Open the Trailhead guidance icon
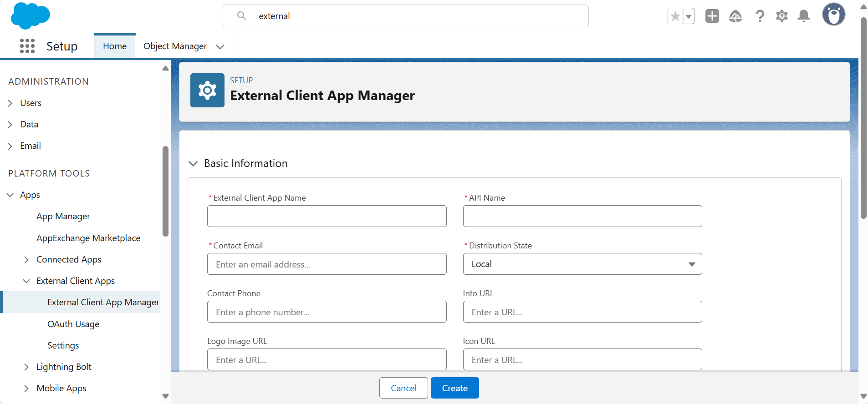This screenshot has width=868, height=404. [735, 16]
